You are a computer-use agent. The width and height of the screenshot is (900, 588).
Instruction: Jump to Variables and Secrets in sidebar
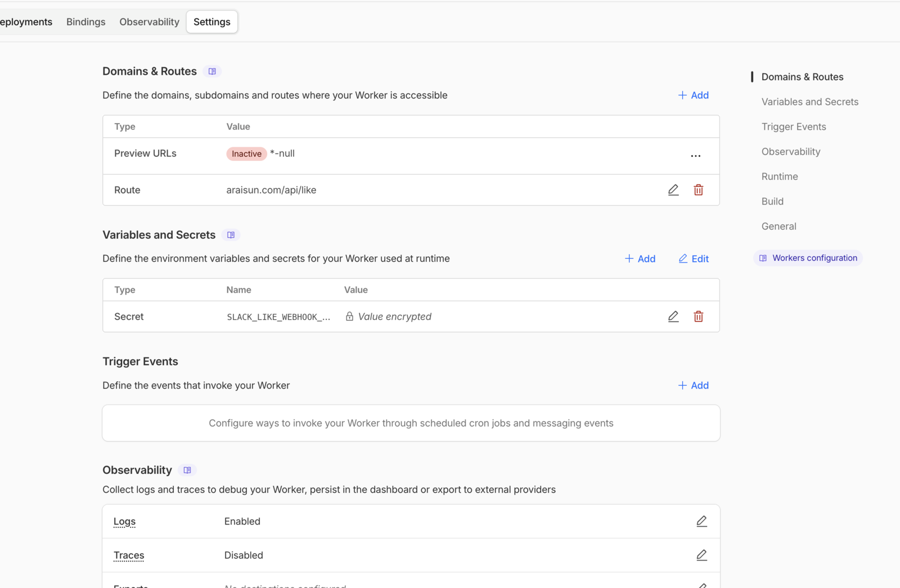809,102
